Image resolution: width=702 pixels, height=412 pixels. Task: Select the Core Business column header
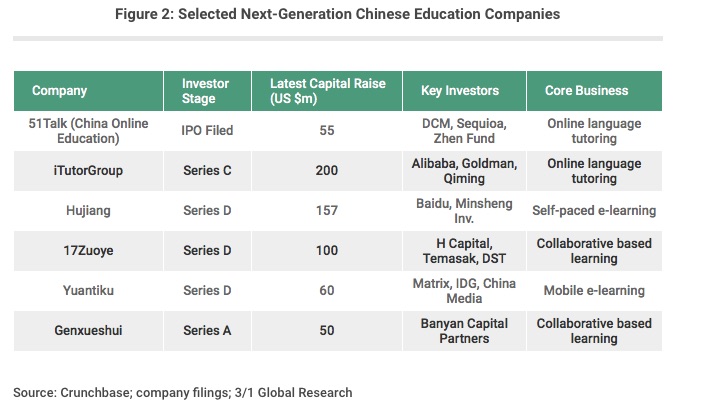point(585,91)
